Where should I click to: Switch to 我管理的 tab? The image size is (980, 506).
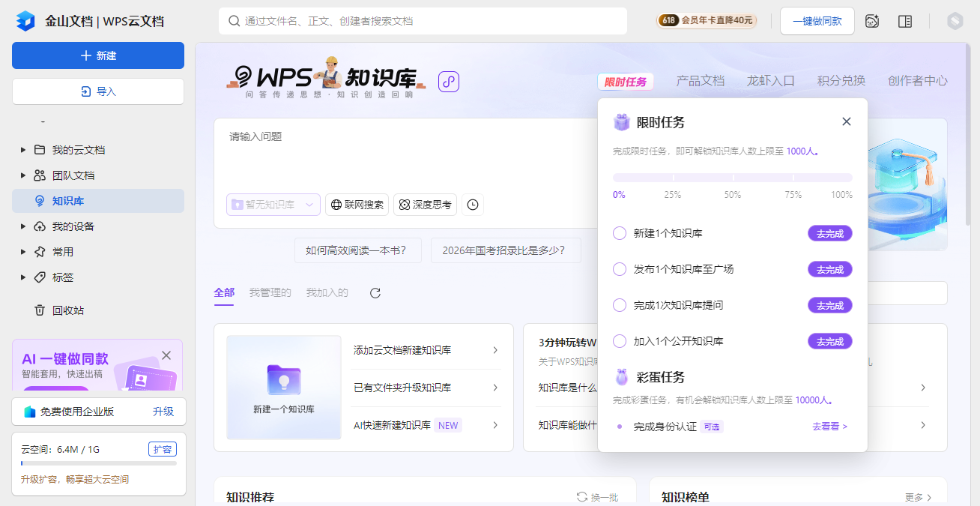(270, 292)
